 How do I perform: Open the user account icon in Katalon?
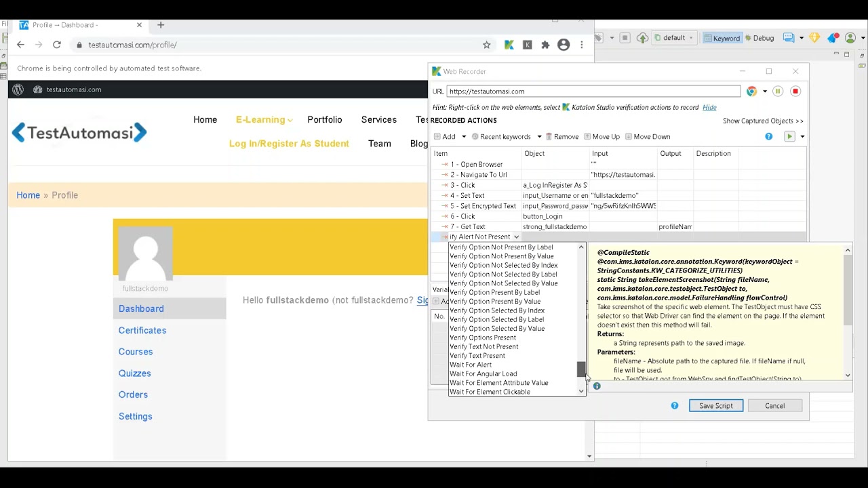[x=850, y=38]
